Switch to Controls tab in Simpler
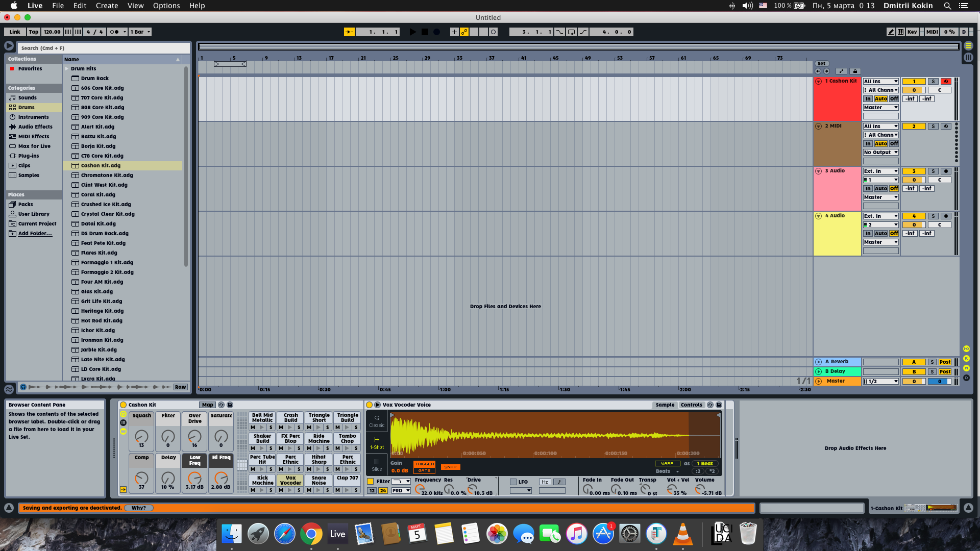Screen dimensions: 980x551 [x=692, y=405]
